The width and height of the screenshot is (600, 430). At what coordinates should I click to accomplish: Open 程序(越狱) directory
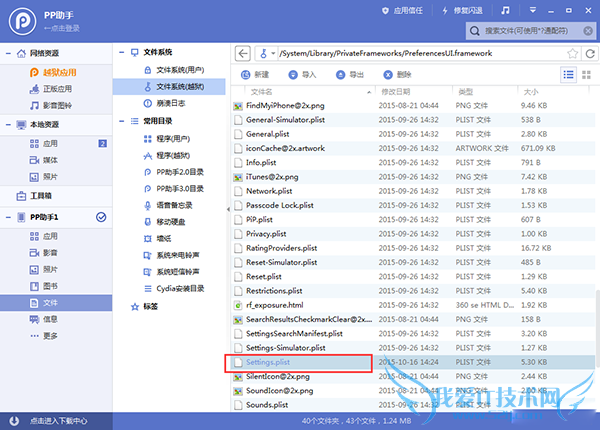point(167,155)
